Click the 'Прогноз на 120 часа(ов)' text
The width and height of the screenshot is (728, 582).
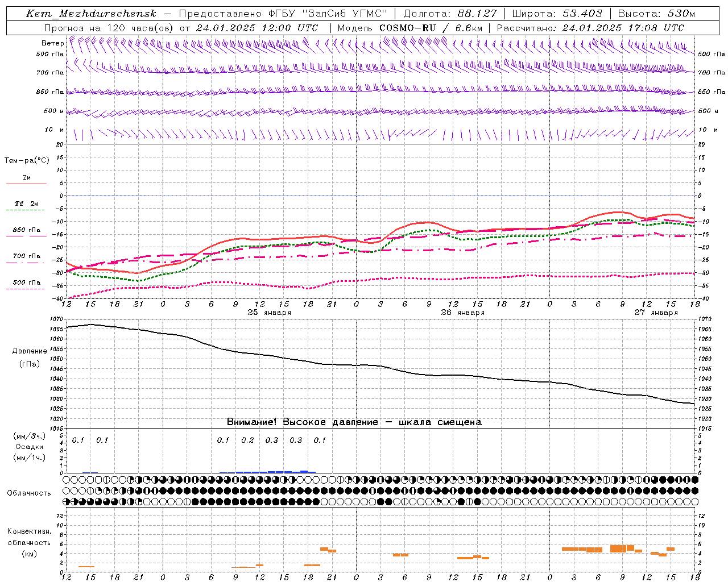pyautogui.click(x=110, y=28)
